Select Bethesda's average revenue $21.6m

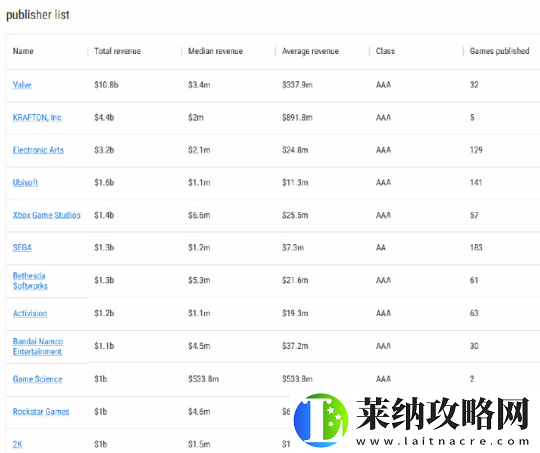pyautogui.click(x=295, y=280)
